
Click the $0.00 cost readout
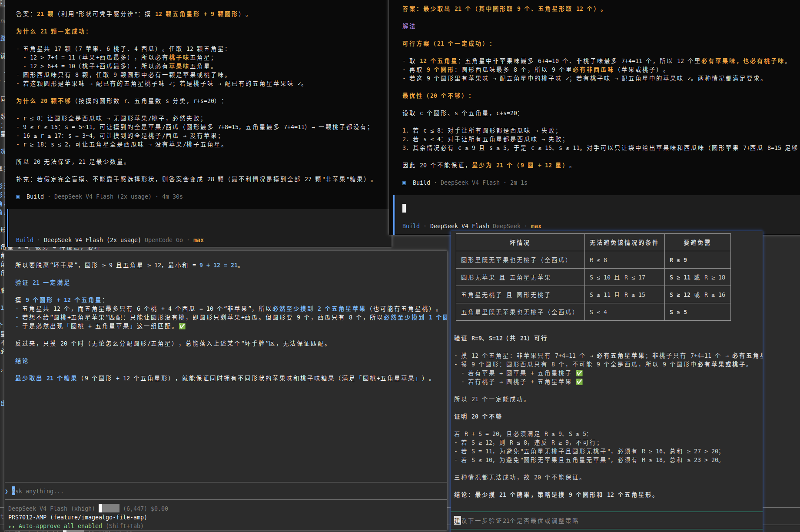159,509
